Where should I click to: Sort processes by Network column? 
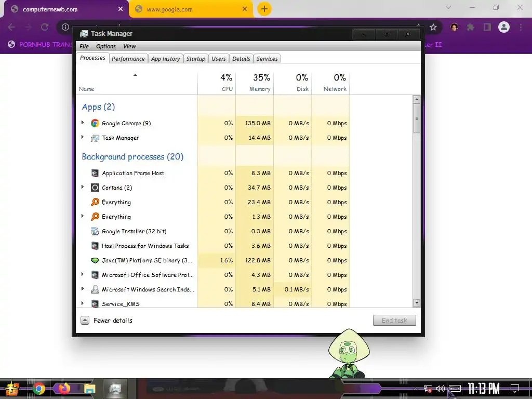point(331,83)
